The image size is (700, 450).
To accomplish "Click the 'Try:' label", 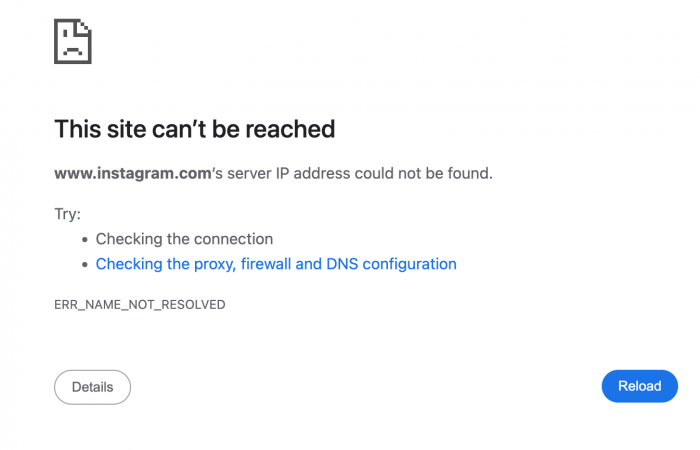I will 67,214.
